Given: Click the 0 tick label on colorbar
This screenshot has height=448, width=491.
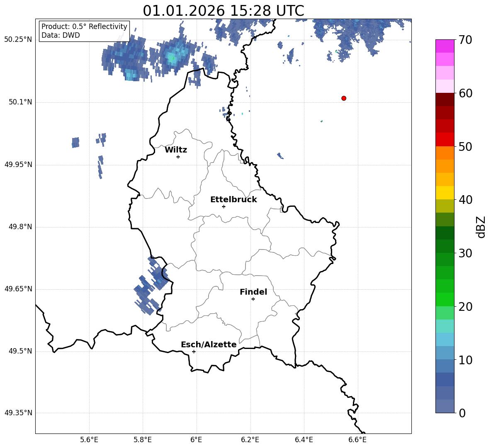Looking at the screenshot, I should click(x=462, y=413).
